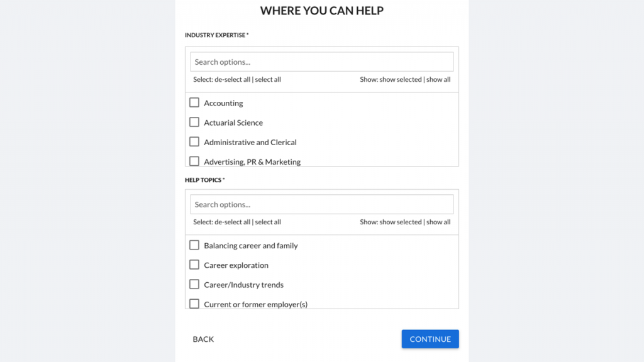Screen dimensions: 644x362
Task: Click Help Topics search options field
Action: [x=321, y=204]
